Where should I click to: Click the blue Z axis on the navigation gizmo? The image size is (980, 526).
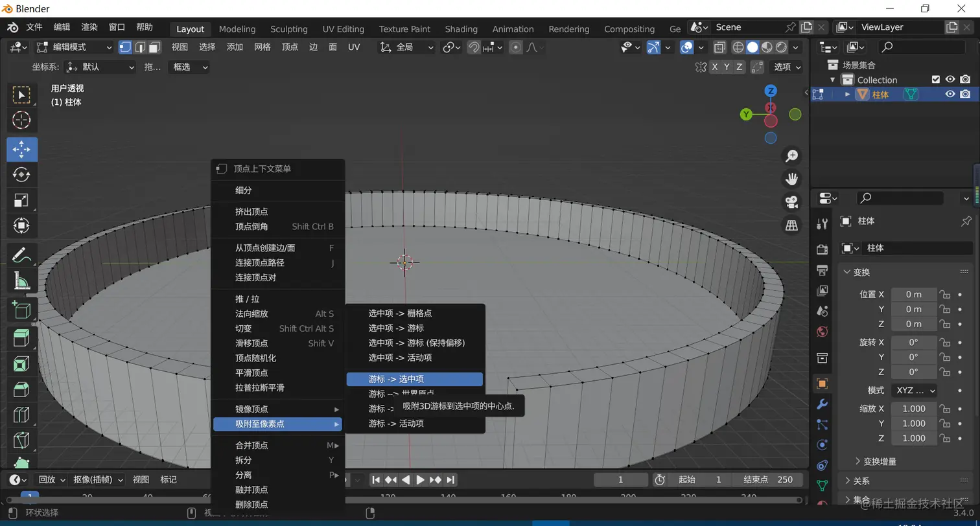[x=771, y=91]
